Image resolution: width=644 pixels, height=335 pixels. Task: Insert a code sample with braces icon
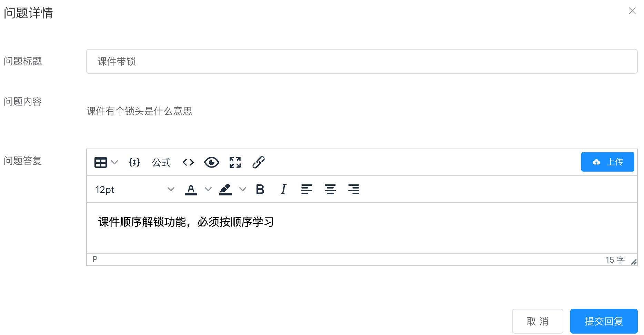[134, 162]
